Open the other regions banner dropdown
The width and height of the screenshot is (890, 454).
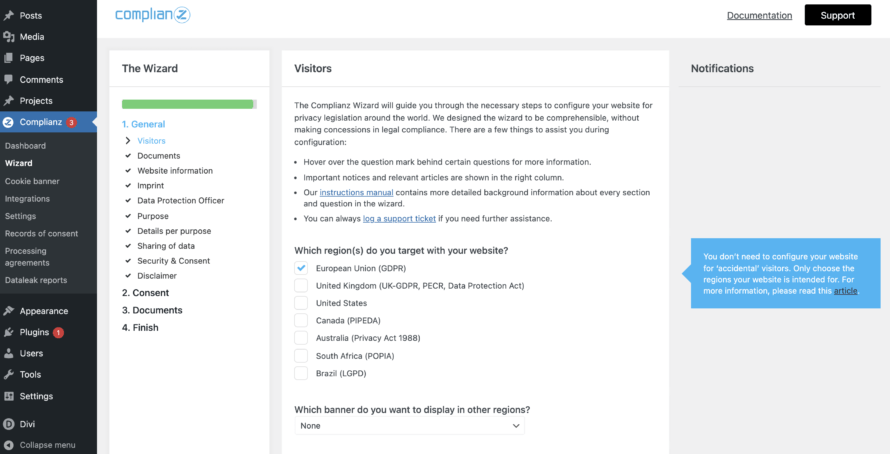pos(409,426)
